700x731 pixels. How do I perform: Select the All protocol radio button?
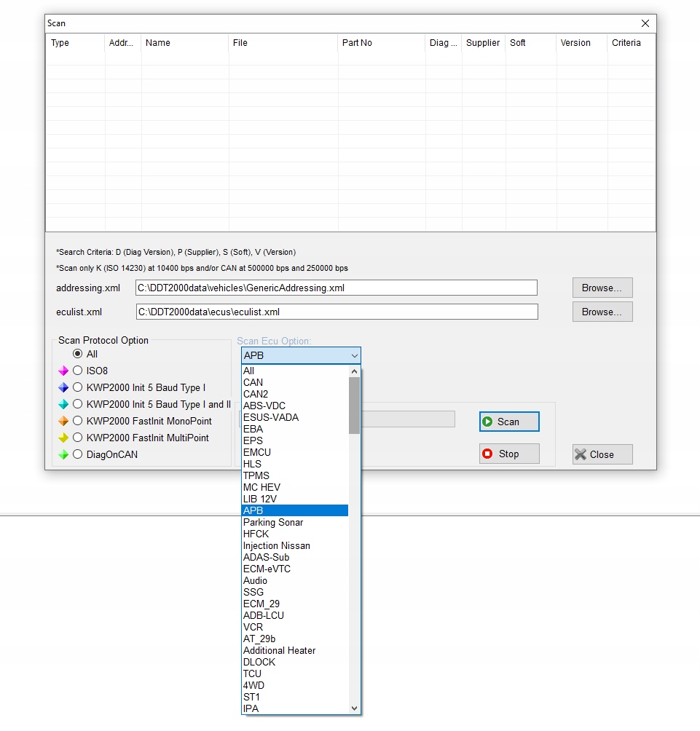[x=77, y=354]
